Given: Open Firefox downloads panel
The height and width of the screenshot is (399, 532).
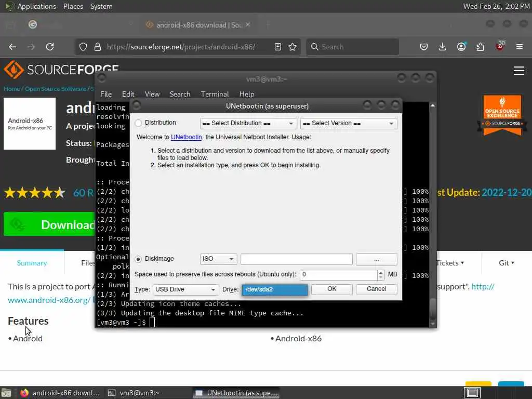Looking at the screenshot, I should coord(443,47).
